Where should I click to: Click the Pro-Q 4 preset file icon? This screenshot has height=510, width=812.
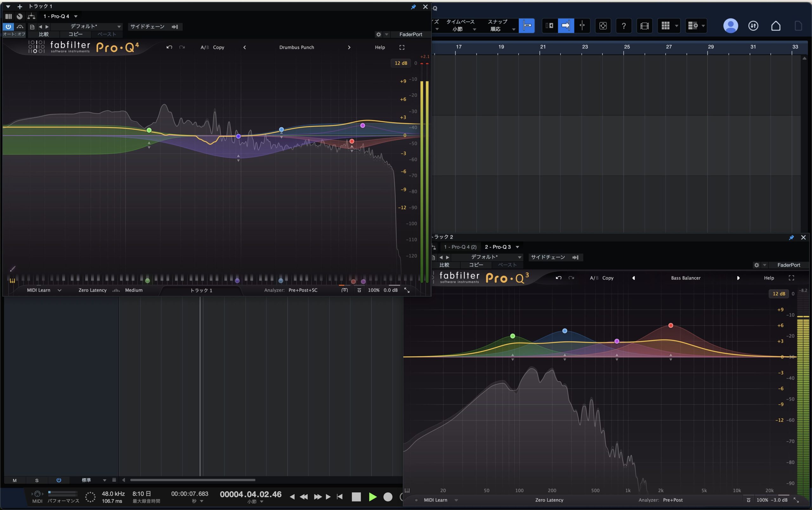coord(32,27)
